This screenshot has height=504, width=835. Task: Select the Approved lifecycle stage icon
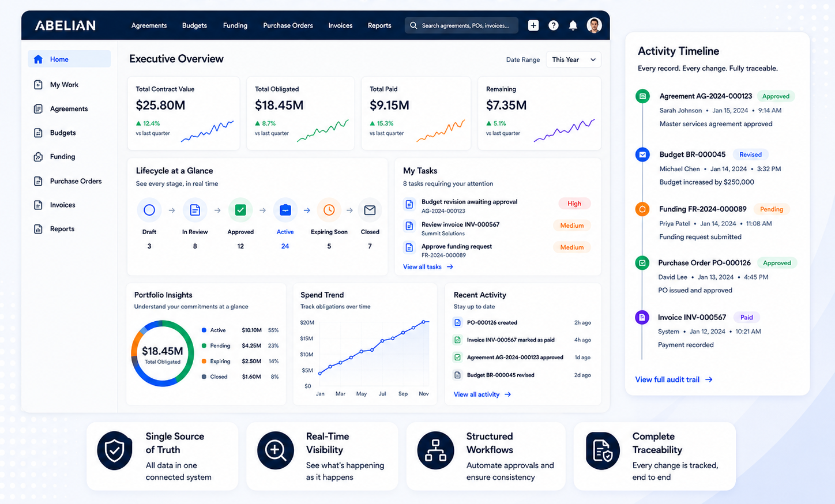(240, 210)
